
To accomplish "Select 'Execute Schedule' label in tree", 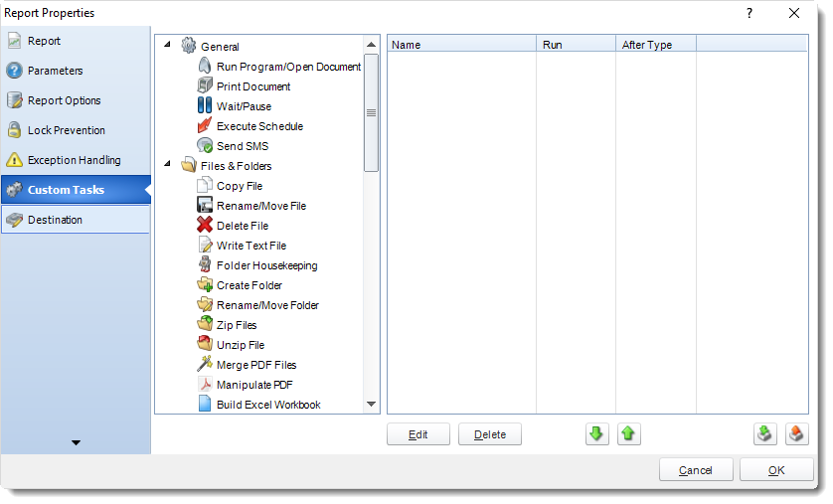I will (259, 126).
